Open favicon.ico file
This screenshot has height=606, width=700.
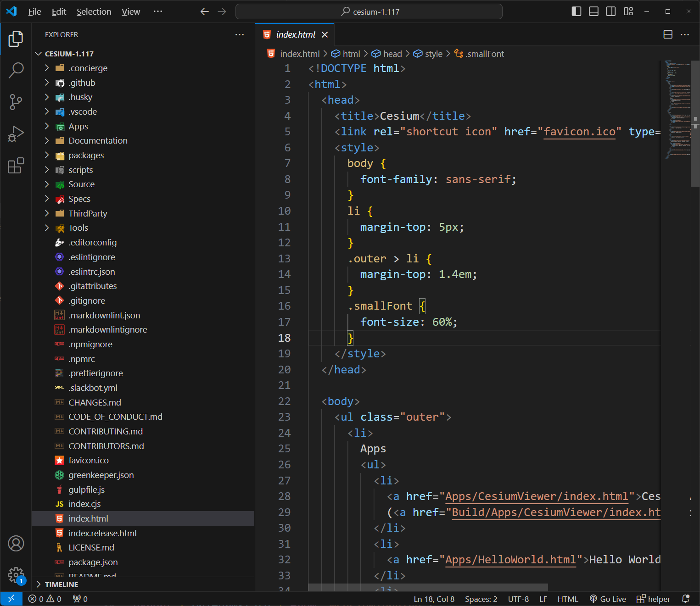click(x=143, y=461)
